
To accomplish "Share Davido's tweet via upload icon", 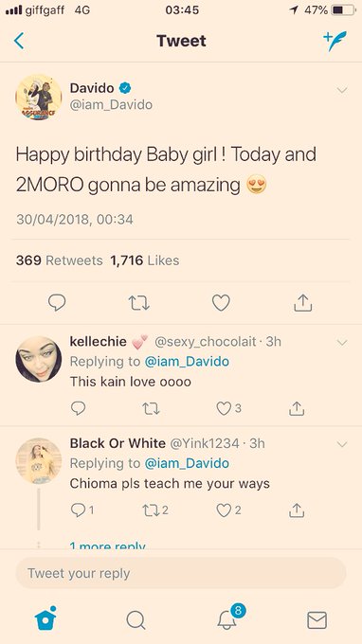I will tap(303, 303).
